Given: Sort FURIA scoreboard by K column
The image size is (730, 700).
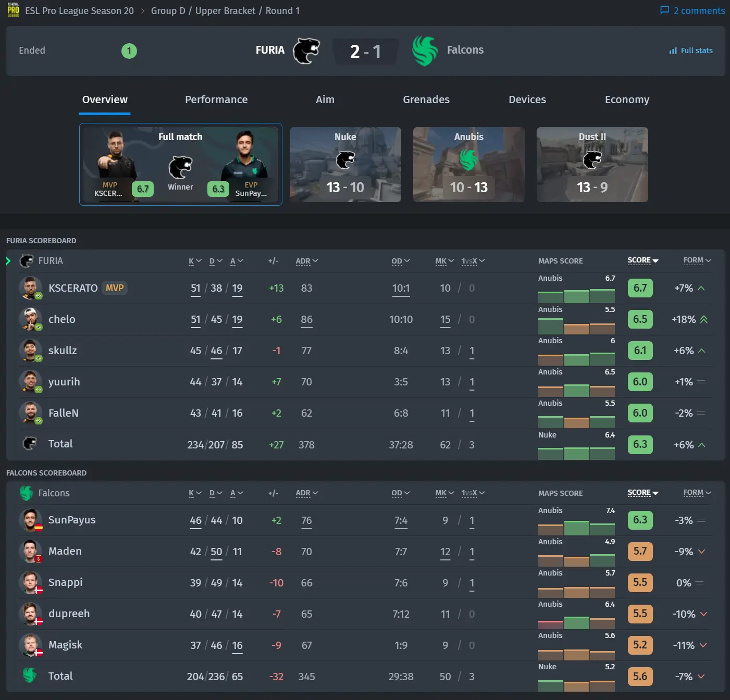Looking at the screenshot, I should (x=195, y=261).
